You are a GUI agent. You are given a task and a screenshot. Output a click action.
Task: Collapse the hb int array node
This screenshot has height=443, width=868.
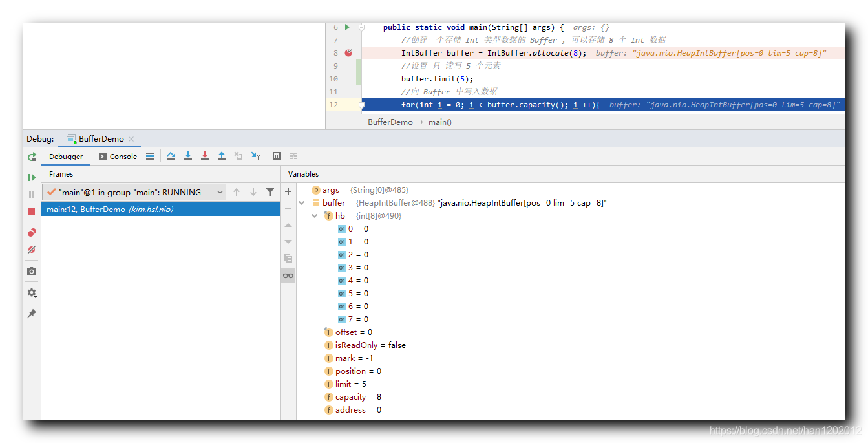click(x=314, y=216)
